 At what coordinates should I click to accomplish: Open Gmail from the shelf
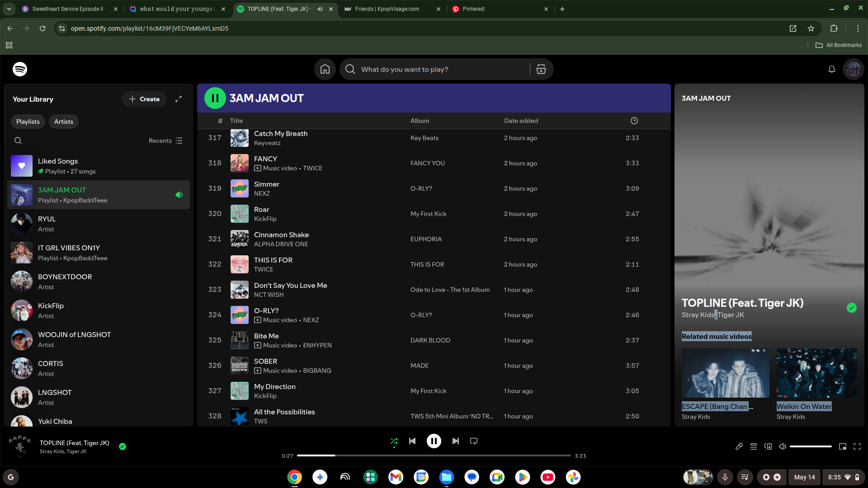click(x=396, y=477)
